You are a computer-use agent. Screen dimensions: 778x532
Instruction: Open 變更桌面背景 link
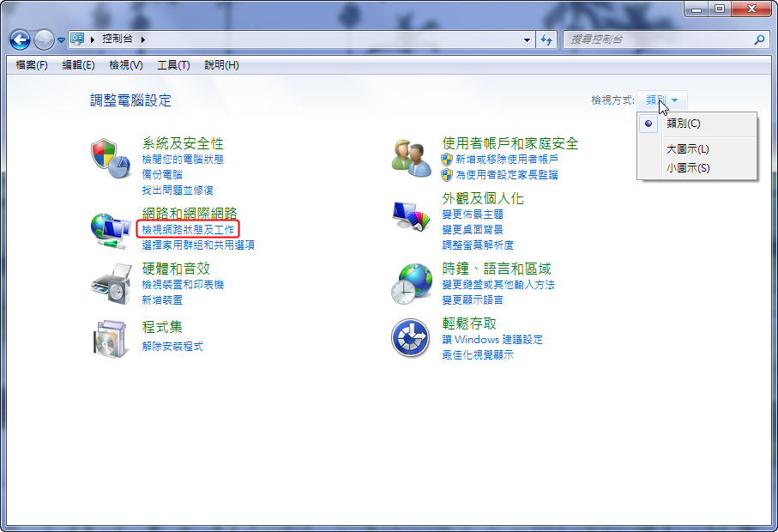tap(473, 230)
